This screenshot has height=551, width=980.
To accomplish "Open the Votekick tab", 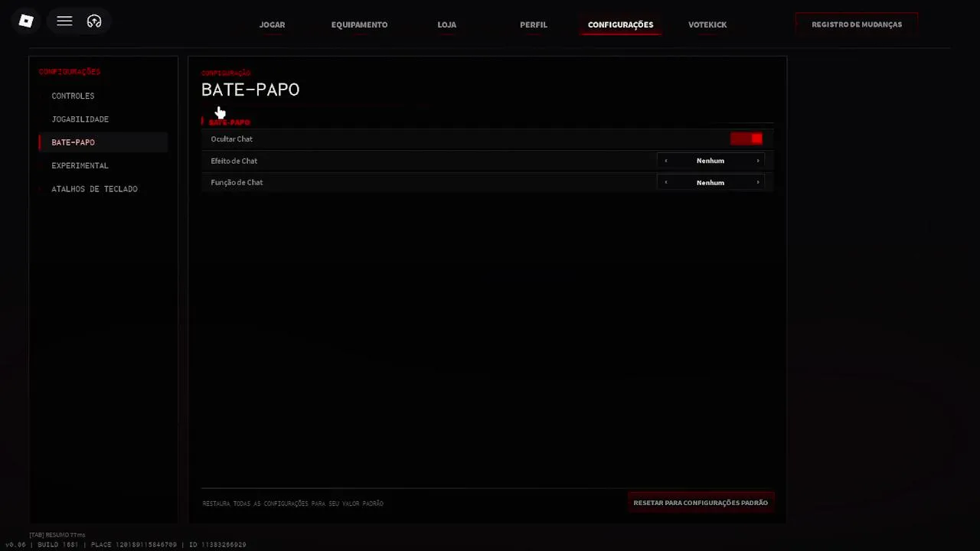I will [707, 24].
